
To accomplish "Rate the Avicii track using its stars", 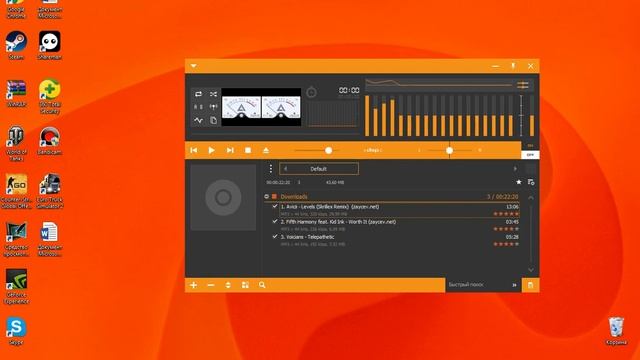I will [x=506, y=213].
